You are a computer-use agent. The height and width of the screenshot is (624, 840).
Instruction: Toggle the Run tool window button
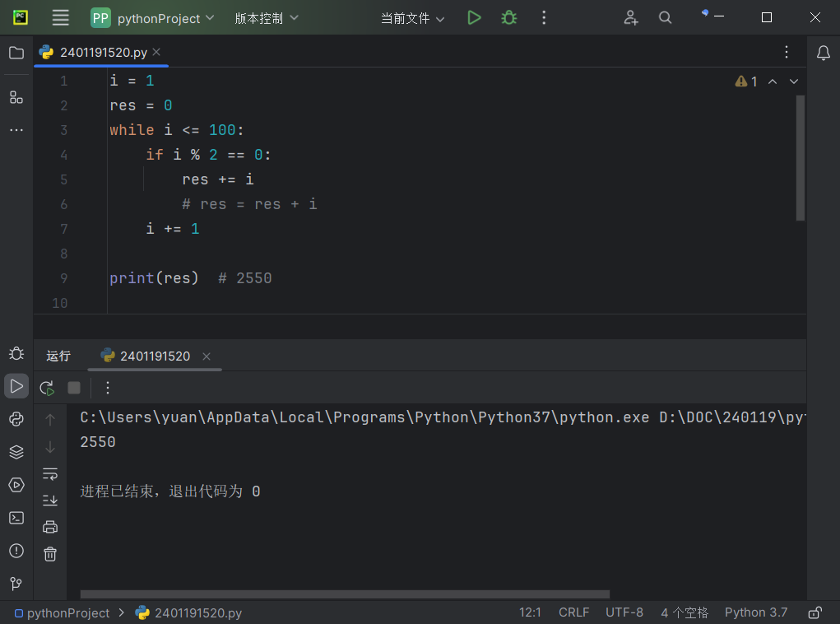pos(16,386)
